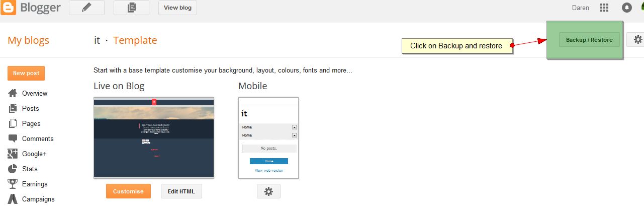Image resolution: width=644 pixels, height=207 pixels.
Task: Open the post list pages icon
Action: point(131,8)
